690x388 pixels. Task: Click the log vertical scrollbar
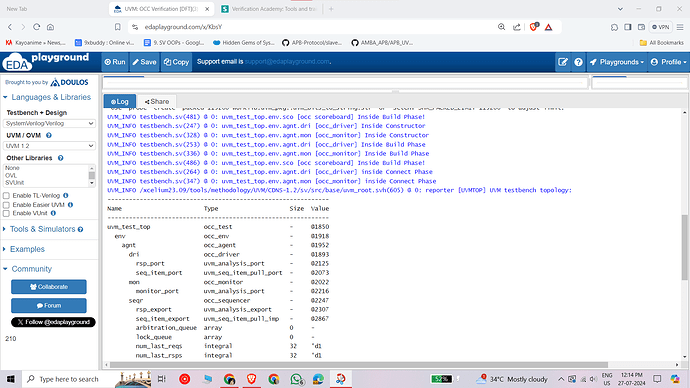(x=684, y=247)
